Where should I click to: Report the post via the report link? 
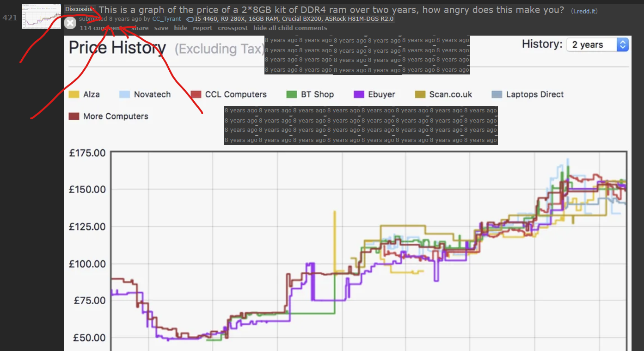202,28
